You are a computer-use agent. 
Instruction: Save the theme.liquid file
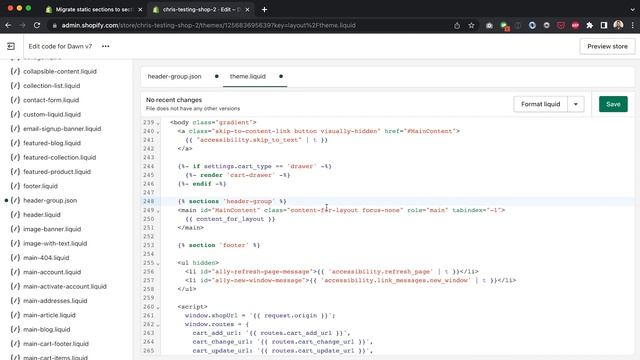click(613, 104)
